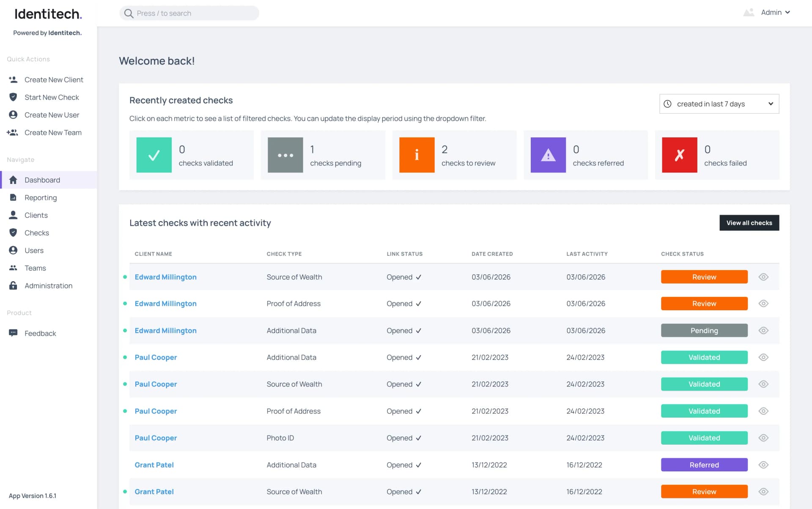Open Paul Cooper link in Photo ID row
Screen dimensions: 812x509
[x=156, y=438]
